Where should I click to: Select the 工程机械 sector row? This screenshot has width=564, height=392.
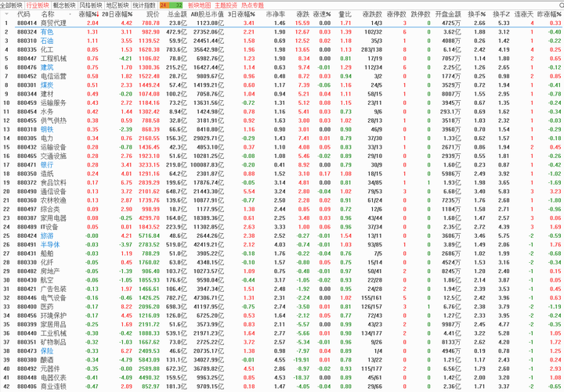click(282, 58)
